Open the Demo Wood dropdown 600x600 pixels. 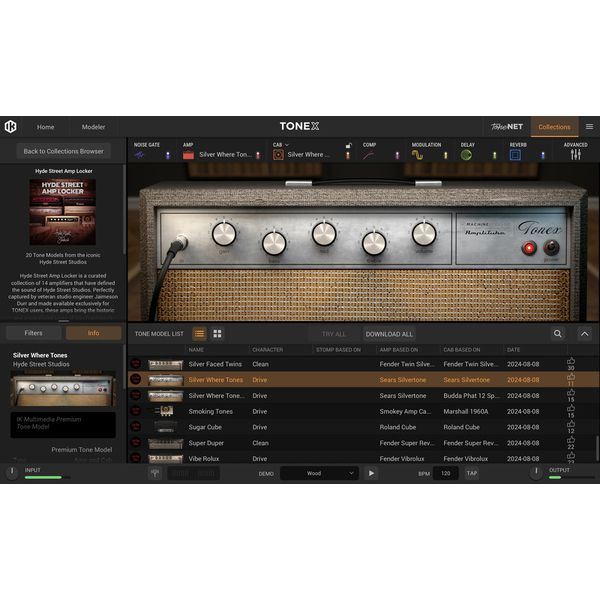(x=320, y=473)
